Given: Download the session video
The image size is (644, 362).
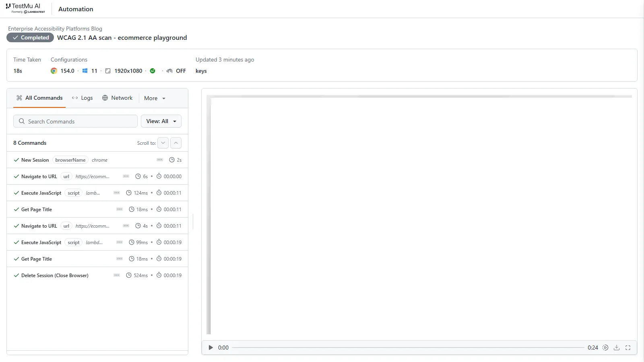Looking at the screenshot, I should coord(617,348).
